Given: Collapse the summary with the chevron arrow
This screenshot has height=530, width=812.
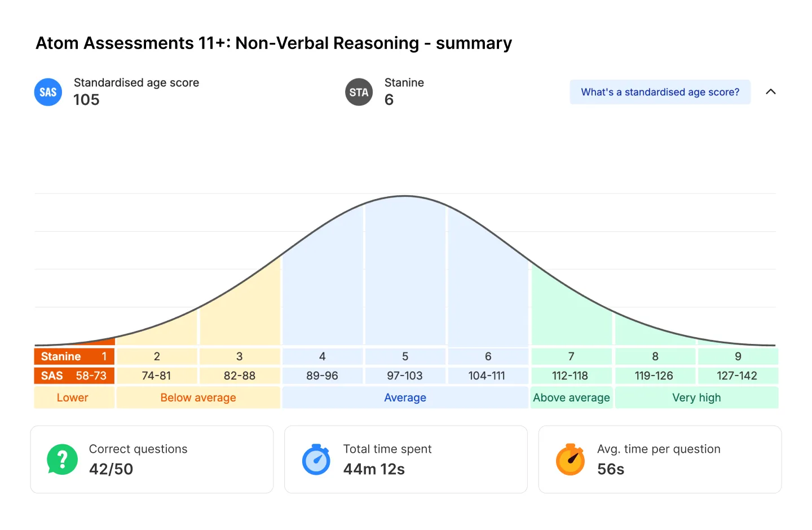Looking at the screenshot, I should coord(771,92).
